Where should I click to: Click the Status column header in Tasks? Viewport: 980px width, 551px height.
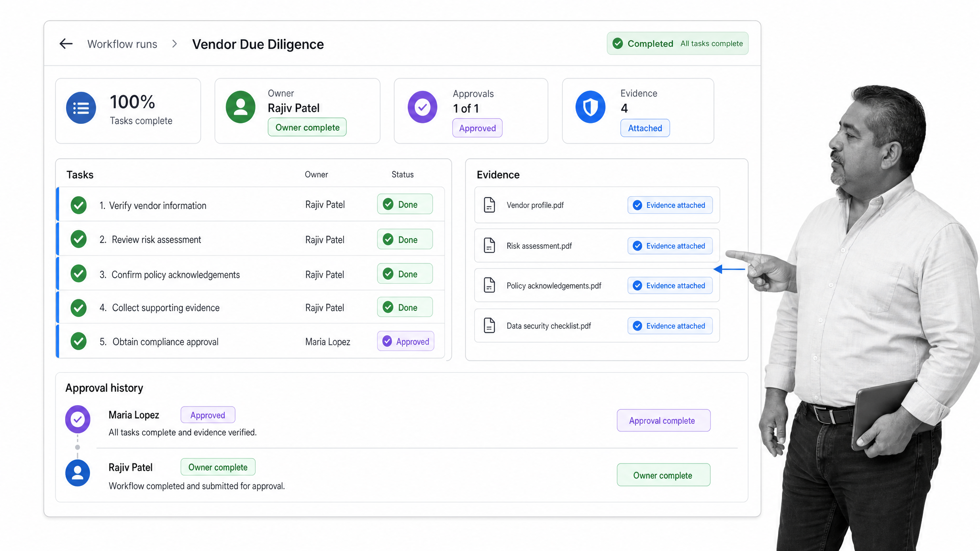[402, 175]
